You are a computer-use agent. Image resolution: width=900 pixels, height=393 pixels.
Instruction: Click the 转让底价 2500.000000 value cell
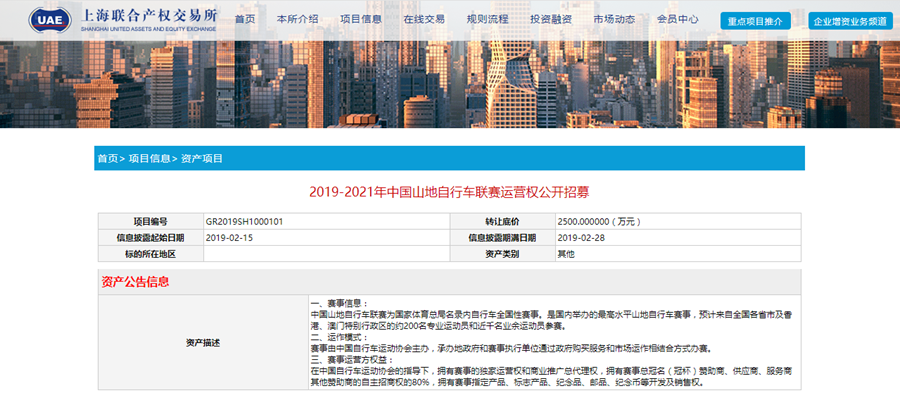coord(678,221)
